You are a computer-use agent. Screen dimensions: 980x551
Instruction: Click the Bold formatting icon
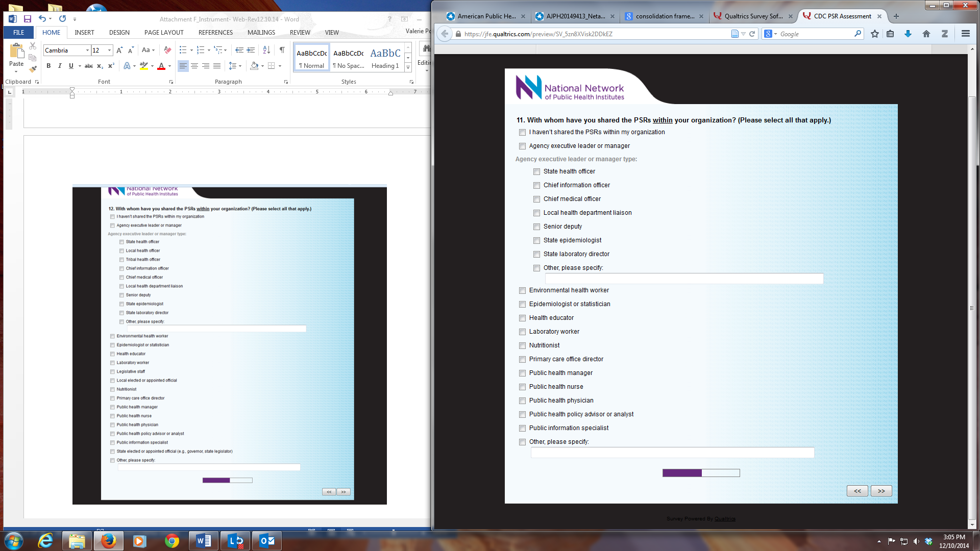[x=48, y=66]
